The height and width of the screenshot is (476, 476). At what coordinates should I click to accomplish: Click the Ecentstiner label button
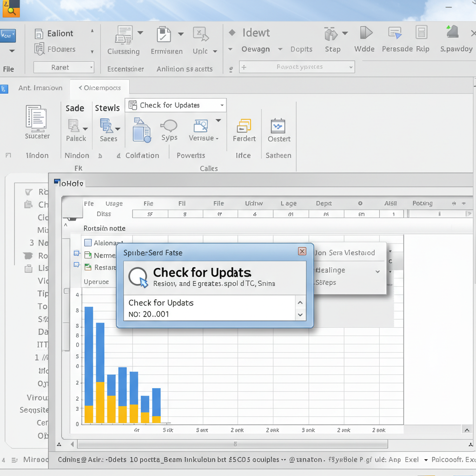pyautogui.click(x=126, y=69)
